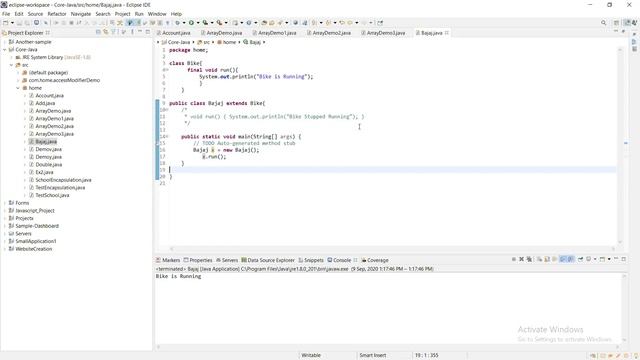The width and height of the screenshot is (640, 360).
Task: Open the Source menu
Action: pos(35,14)
